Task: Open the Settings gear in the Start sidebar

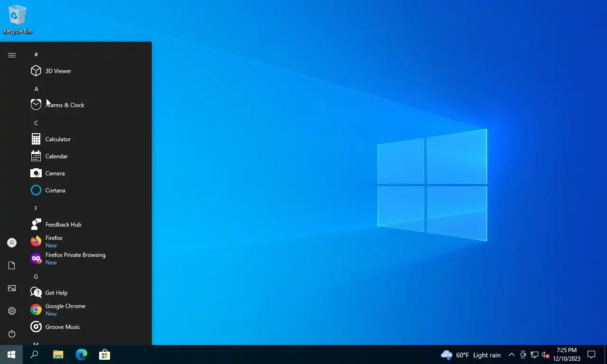Action: pyautogui.click(x=12, y=311)
